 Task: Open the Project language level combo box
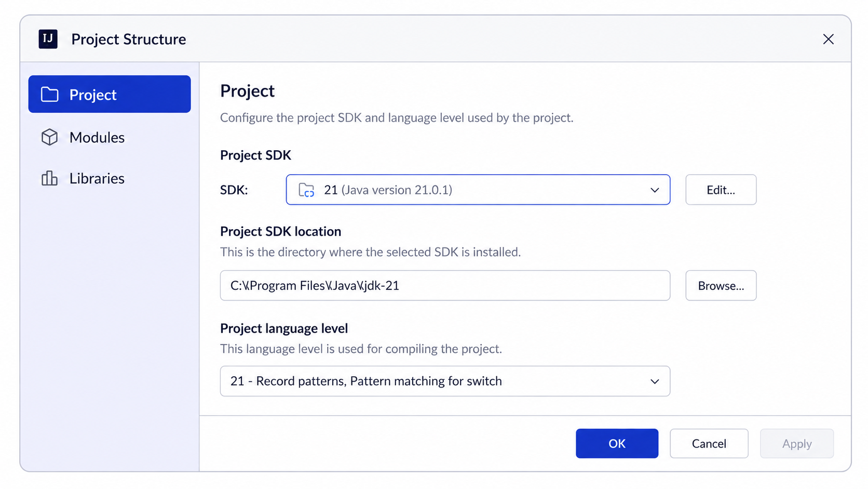click(x=445, y=381)
